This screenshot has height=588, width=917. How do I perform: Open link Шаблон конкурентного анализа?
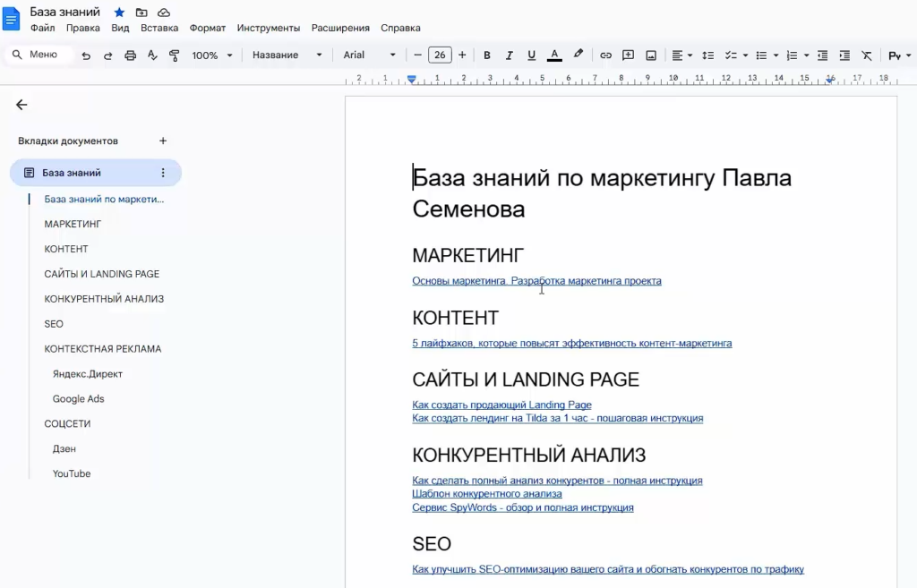coord(487,493)
